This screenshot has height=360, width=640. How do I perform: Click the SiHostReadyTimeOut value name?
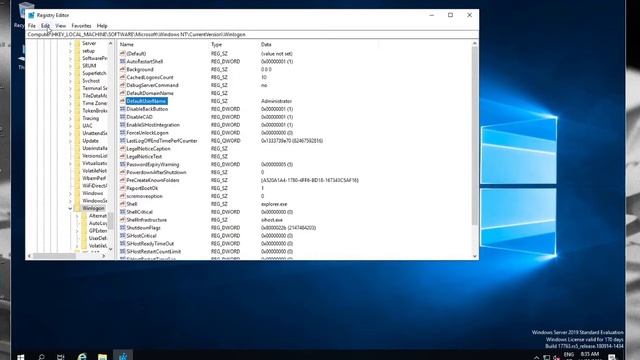coord(150,244)
